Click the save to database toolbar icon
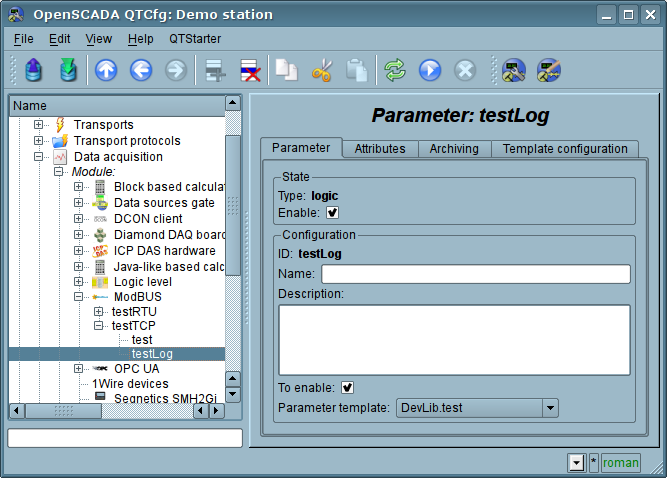Image resolution: width=667 pixels, height=478 pixels. (x=67, y=70)
